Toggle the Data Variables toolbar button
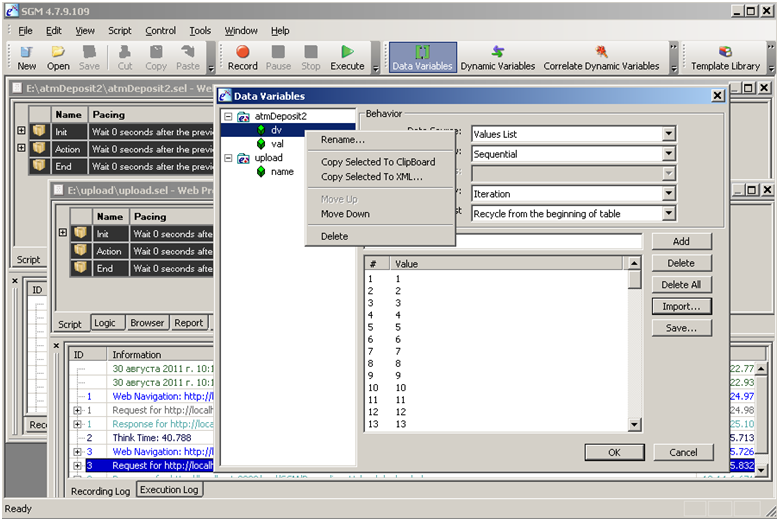This screenshot has height=521, width=779. pos(422,57)
